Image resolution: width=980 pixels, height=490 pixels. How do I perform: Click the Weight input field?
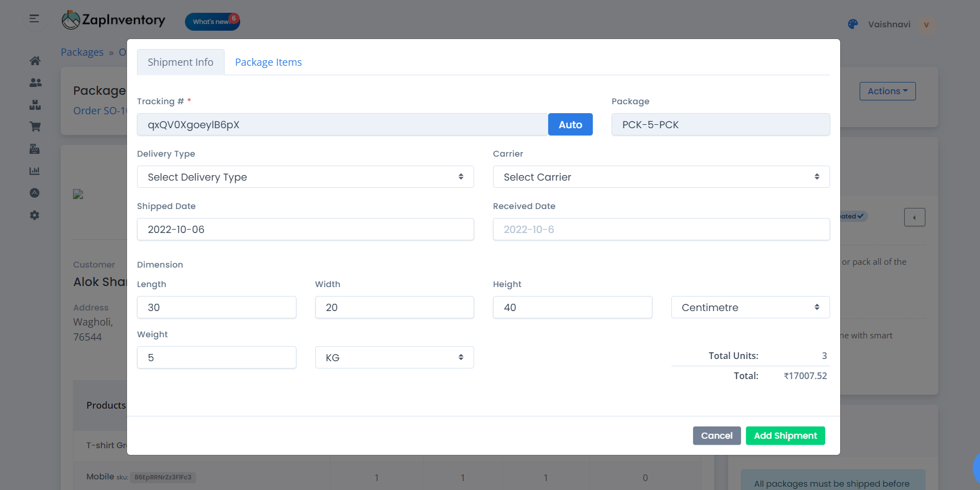(x=216, y=357)
